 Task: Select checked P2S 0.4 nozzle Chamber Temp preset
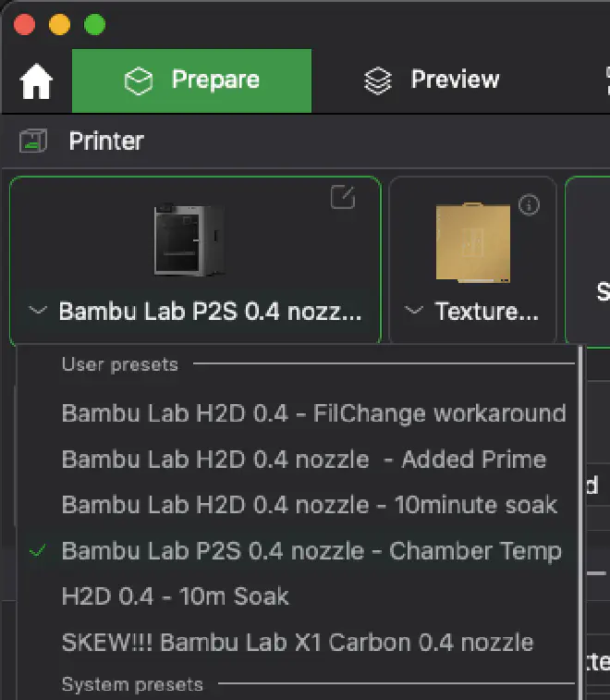(311, 551)
